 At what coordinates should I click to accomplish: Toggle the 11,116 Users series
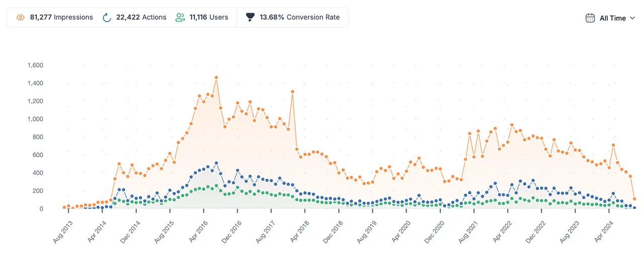tap(202, 17)
